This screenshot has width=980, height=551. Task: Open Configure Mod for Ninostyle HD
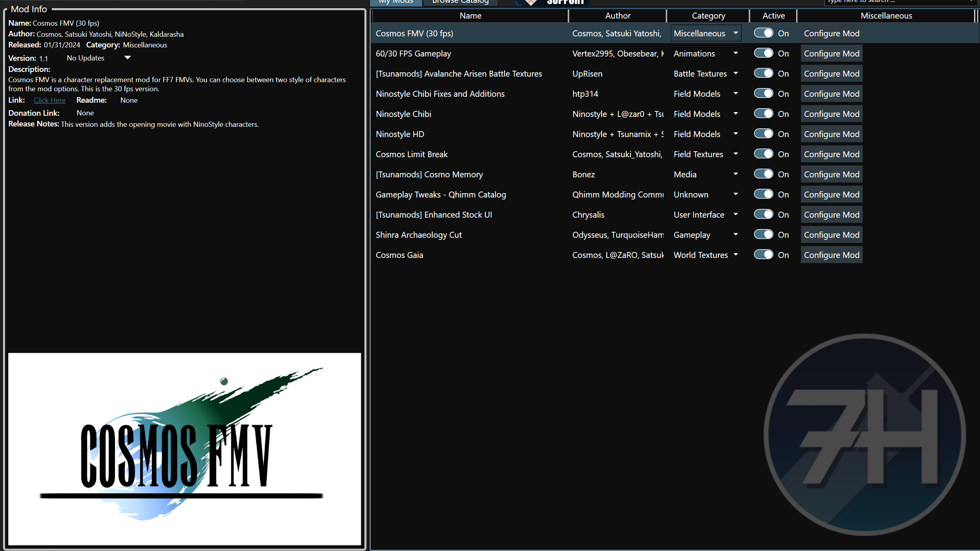click(x=831, y=134)
